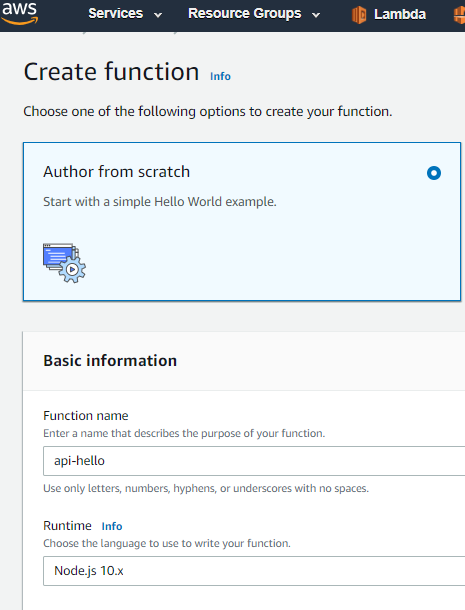Viewport: 465px width, 610px height.
Task: Click the Author from scratch card title
Action: (116, 172)
